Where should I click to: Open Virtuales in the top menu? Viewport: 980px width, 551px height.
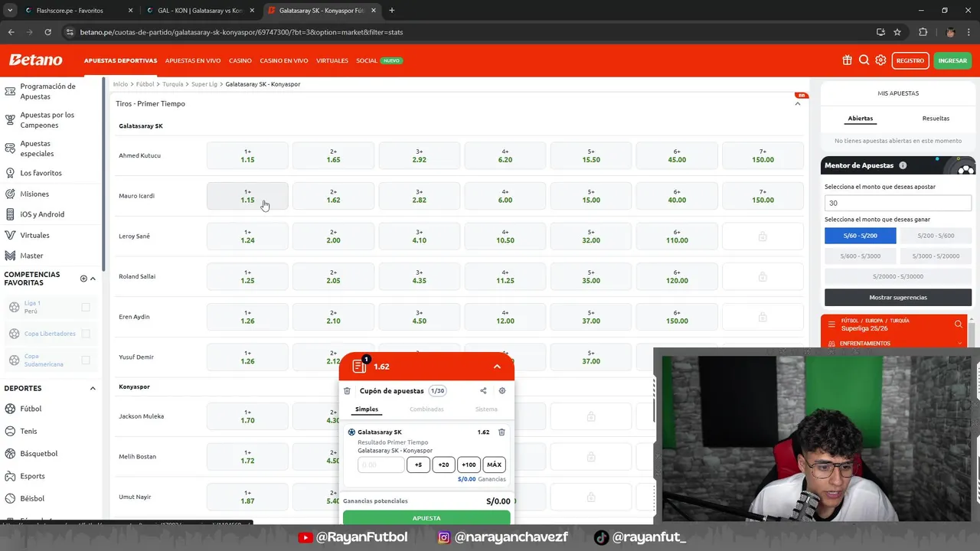332,60
